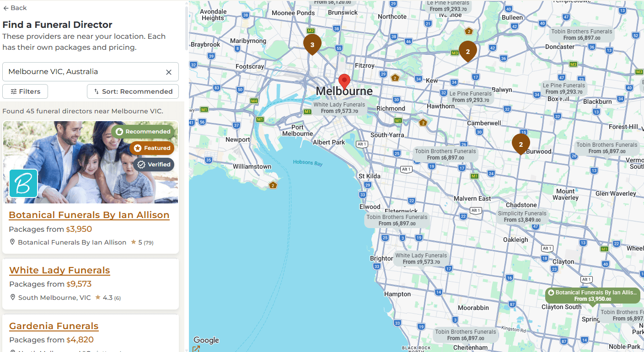Select the pentagon marker between Fitzroy and Kew

point(395,78)
